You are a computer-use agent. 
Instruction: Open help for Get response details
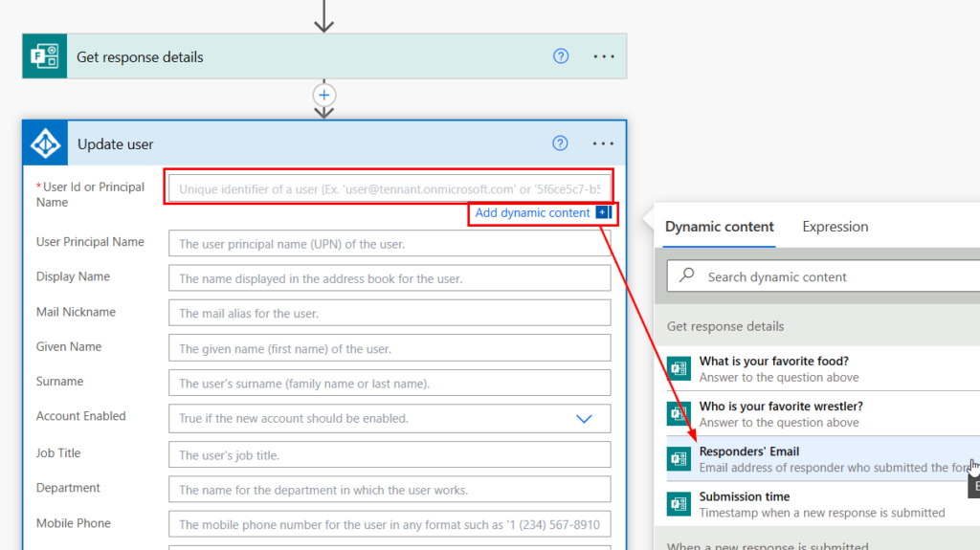(x=561, y=56)
